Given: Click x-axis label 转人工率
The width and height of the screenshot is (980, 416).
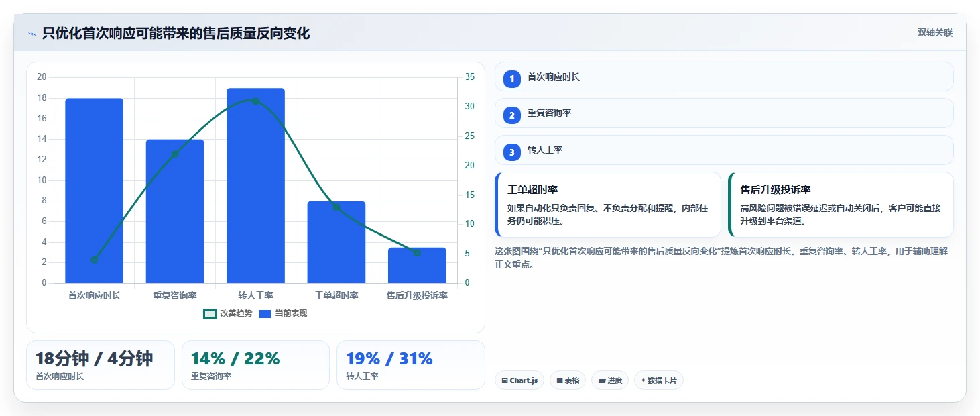Looking at the screenshot, I should (255, 295).
